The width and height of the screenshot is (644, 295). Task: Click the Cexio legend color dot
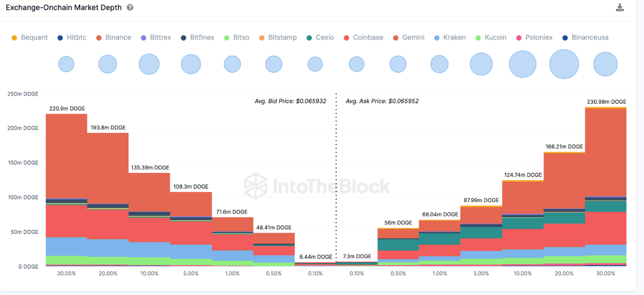tap(309, 37)
